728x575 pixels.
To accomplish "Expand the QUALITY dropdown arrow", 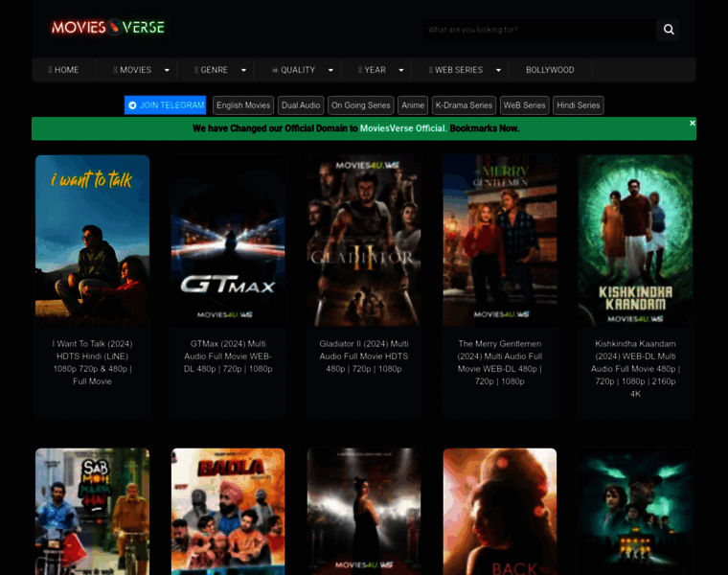I will 330,70.
